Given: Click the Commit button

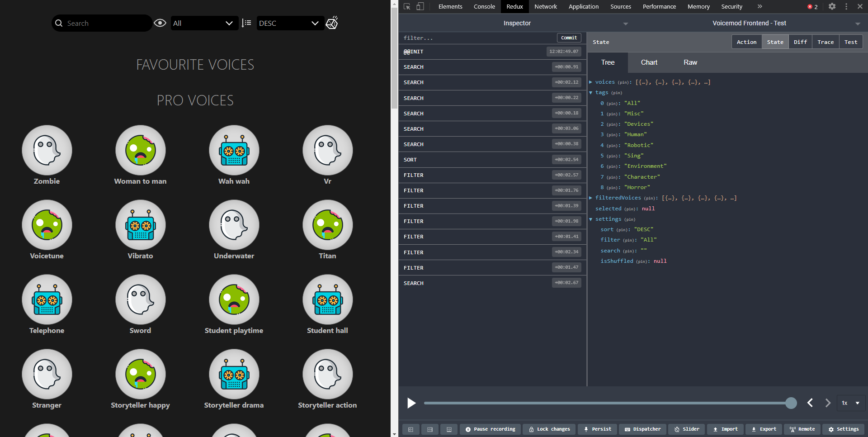Looking at the screenshot, I should pos(569,38).
